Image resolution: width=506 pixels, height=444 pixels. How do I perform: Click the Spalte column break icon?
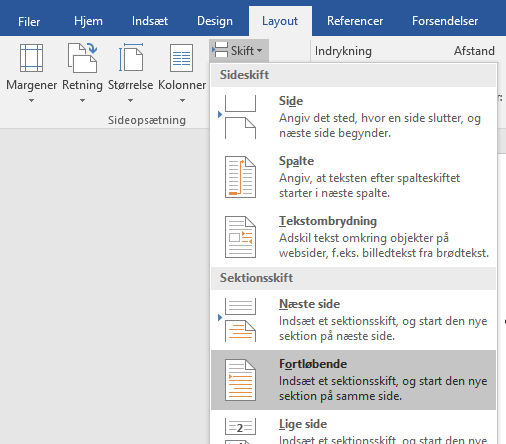coord(240,177)
